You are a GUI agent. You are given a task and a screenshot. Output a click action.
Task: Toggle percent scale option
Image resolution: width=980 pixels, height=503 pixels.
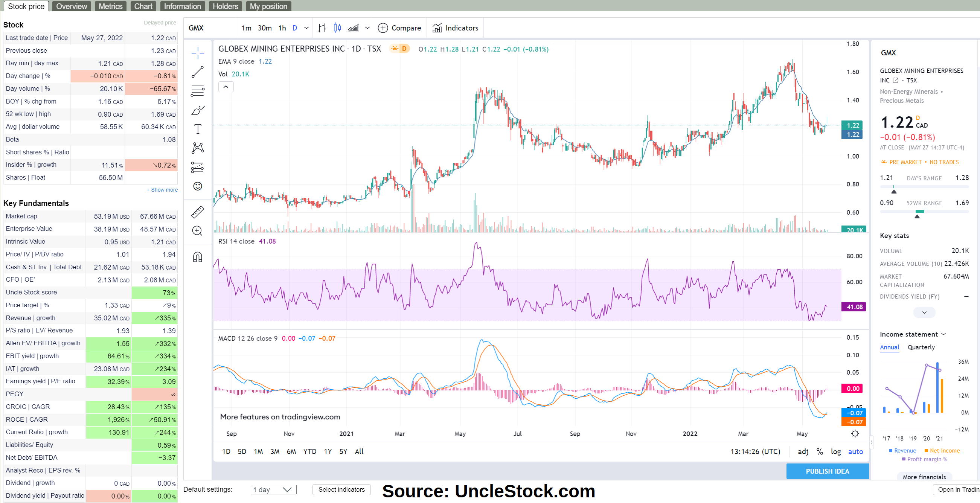pos(820,452)
